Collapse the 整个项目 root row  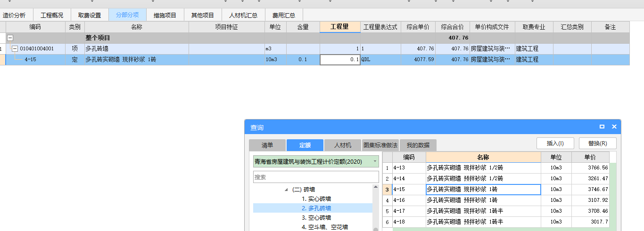coord(10,38)
